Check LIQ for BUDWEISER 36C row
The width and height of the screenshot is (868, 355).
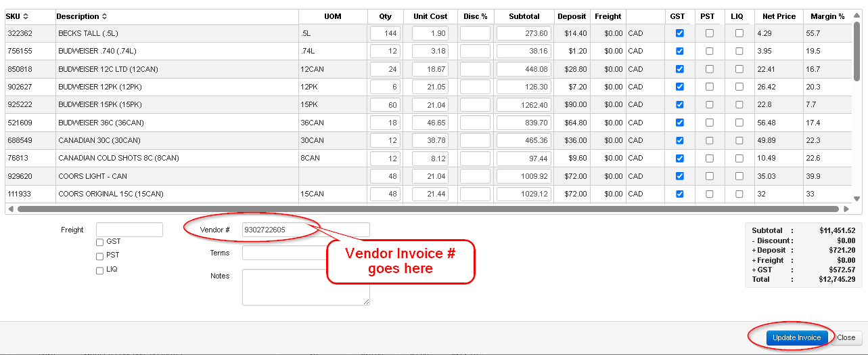[739, 123]
